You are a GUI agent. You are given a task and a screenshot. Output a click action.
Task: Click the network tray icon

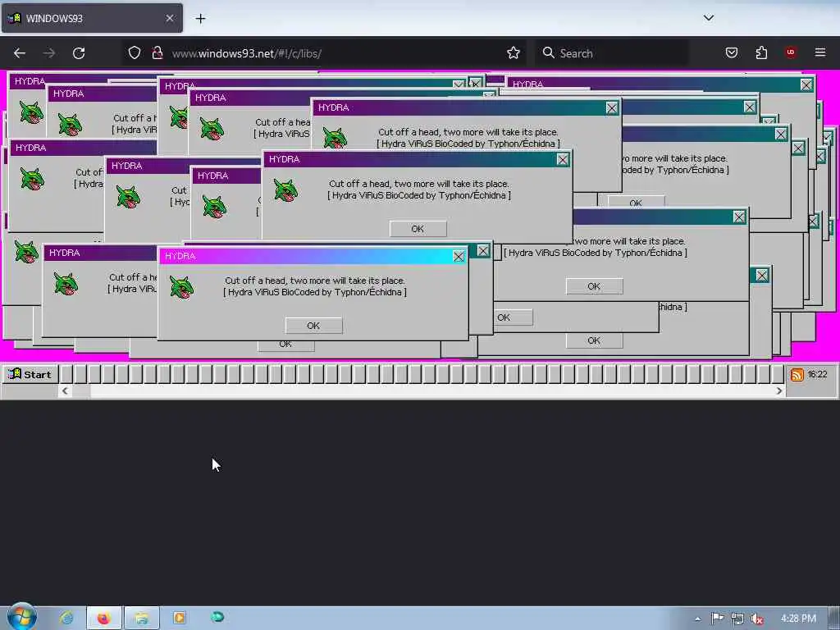pos(737,619)
